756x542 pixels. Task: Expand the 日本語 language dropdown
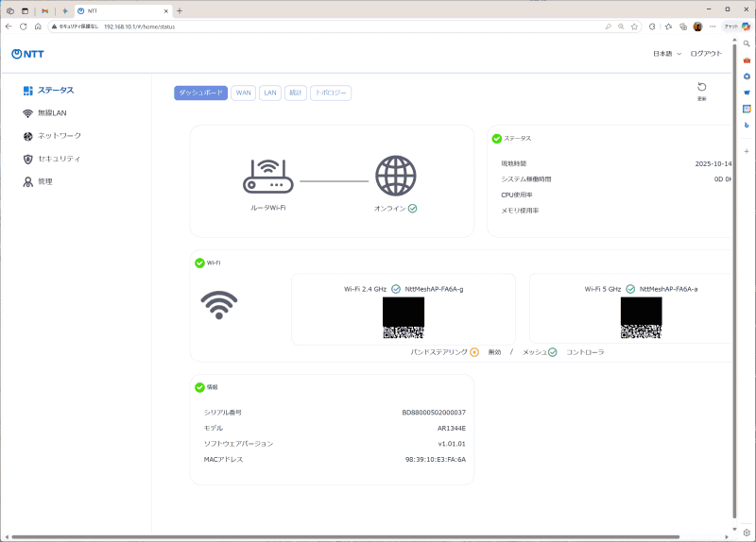coord(667,54)
